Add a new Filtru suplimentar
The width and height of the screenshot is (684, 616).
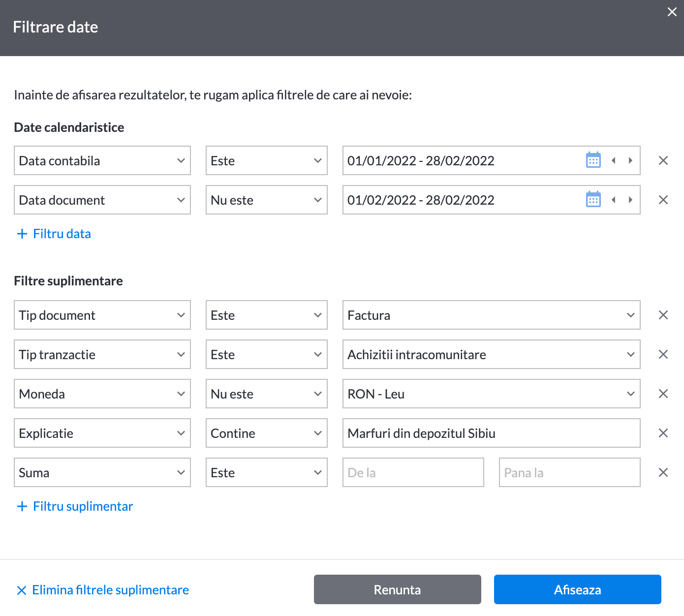[75, 506]
